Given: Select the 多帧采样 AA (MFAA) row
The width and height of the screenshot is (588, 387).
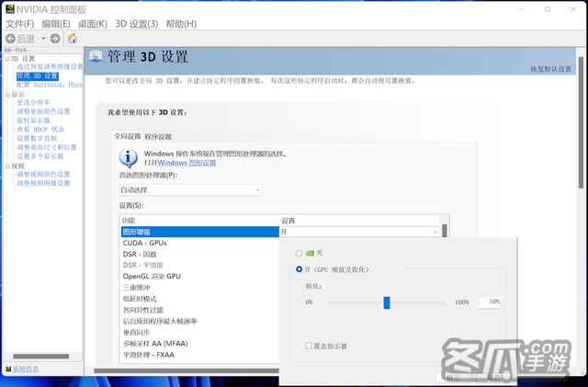Looking at the screenshot, I should coord(200,344).
